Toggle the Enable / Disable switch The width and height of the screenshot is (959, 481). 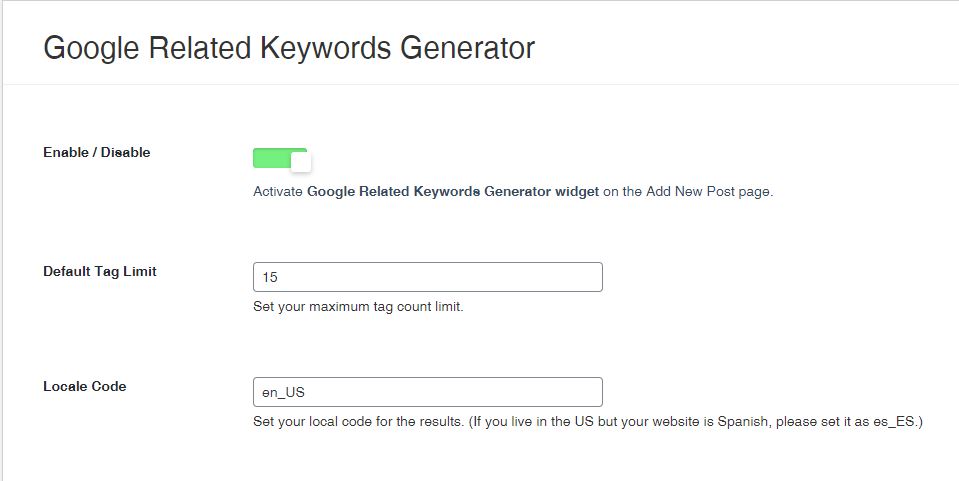click(x=282, y=160)
